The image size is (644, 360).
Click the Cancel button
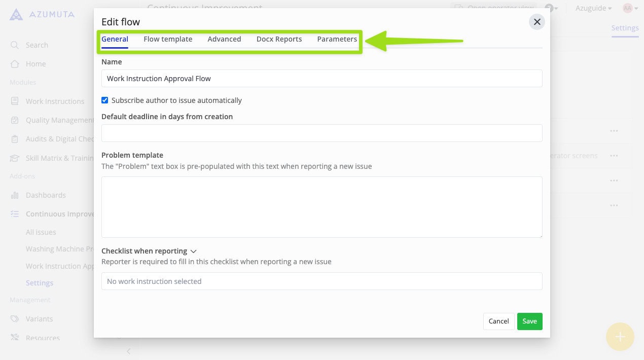[498, 321]
